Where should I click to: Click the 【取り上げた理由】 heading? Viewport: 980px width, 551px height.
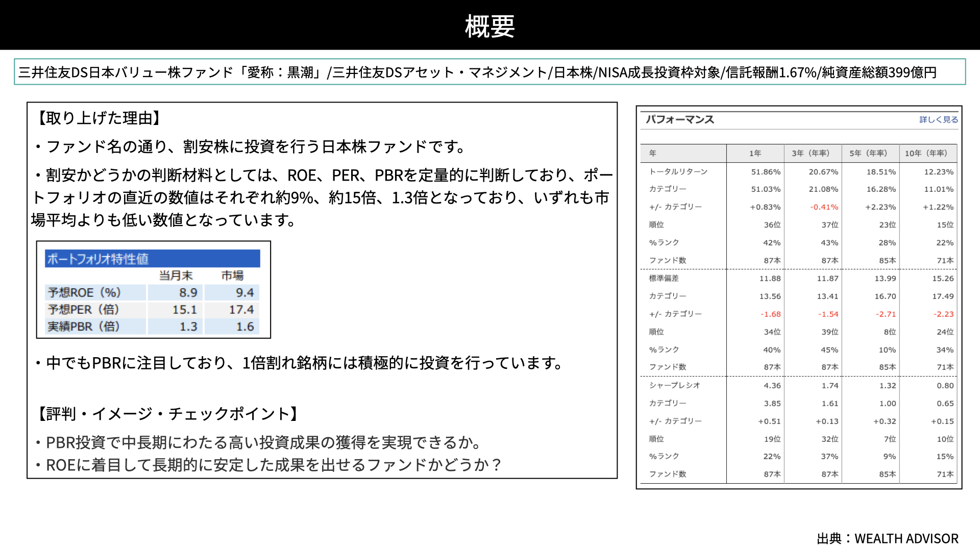pos(99,118)
